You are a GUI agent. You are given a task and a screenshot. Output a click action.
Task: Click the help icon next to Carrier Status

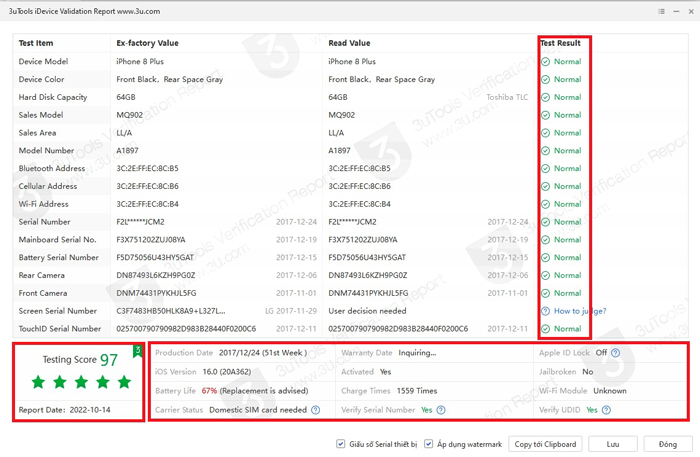point(316,410)
